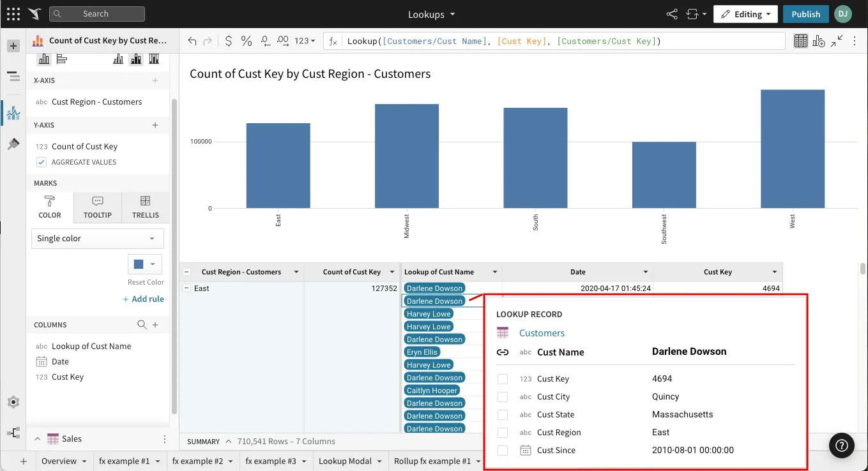Check the Cust State lookup record checkbox
868x471 pixels.
tap(503, 415)
